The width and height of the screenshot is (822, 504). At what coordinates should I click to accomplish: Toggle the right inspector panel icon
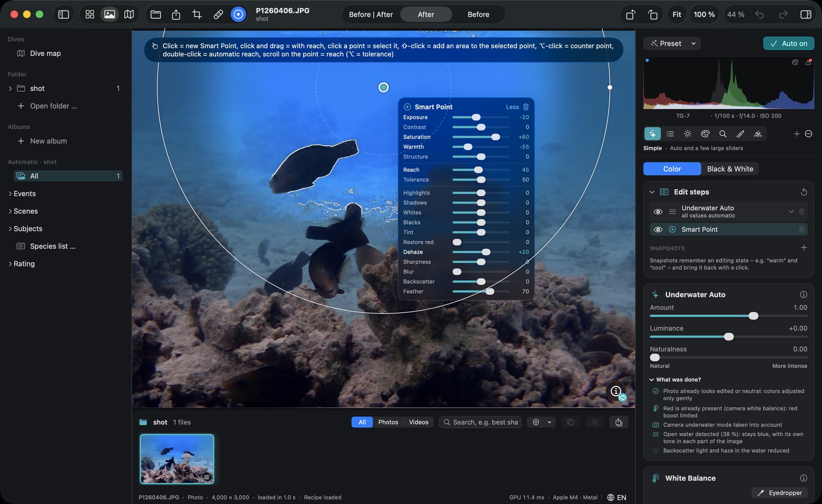(806, 14)
